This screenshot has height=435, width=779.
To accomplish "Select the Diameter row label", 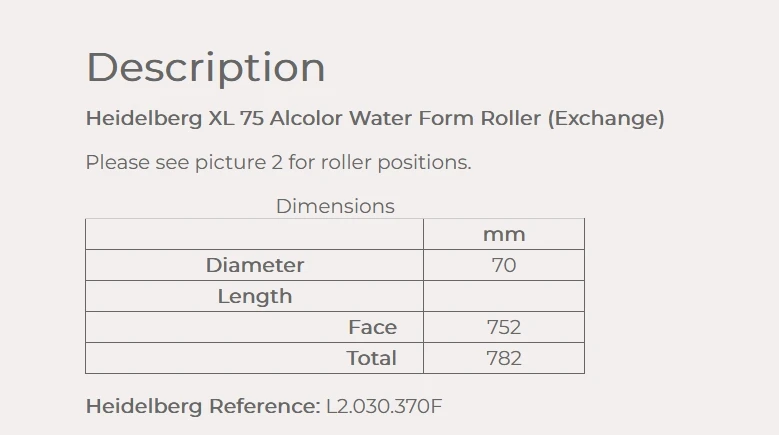I will click(254, 265).
